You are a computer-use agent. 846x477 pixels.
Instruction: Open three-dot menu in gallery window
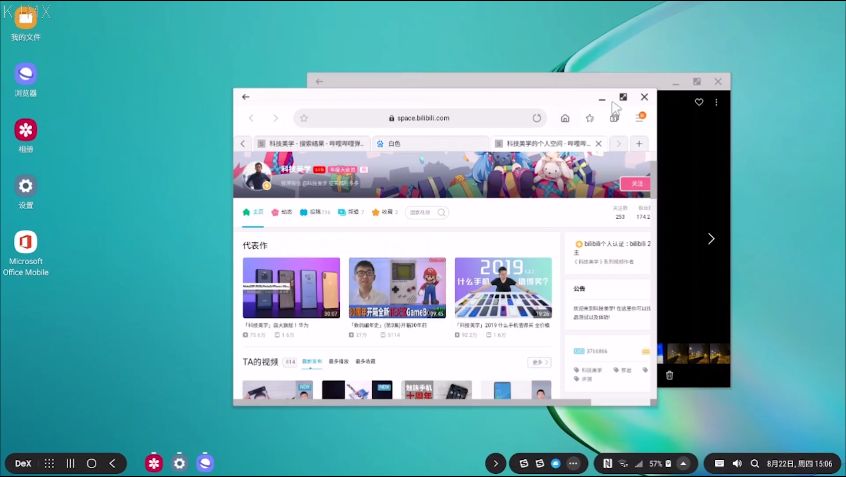click(x=716, y=102)
